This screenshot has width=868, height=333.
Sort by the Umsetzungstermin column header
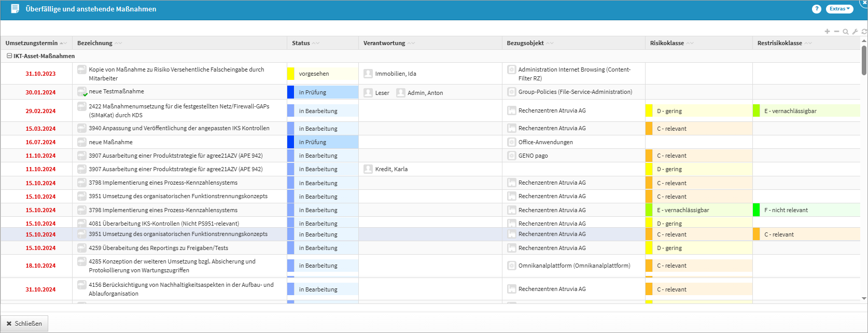32,43
